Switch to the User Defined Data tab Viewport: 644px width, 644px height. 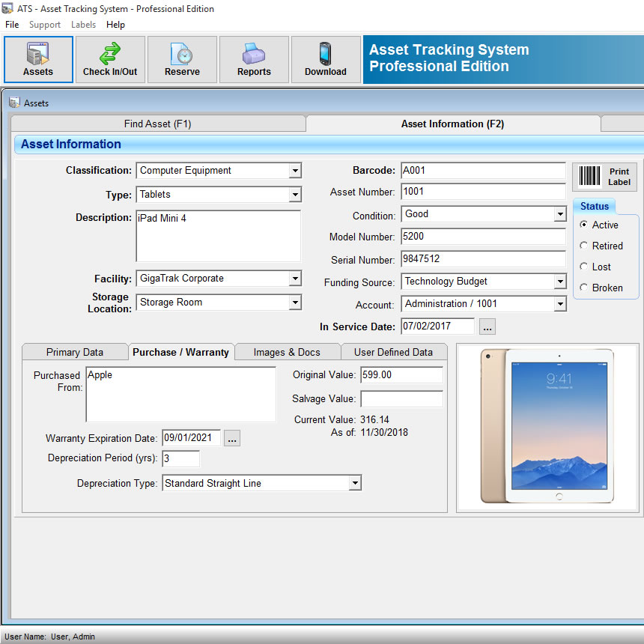coord(393,352)
